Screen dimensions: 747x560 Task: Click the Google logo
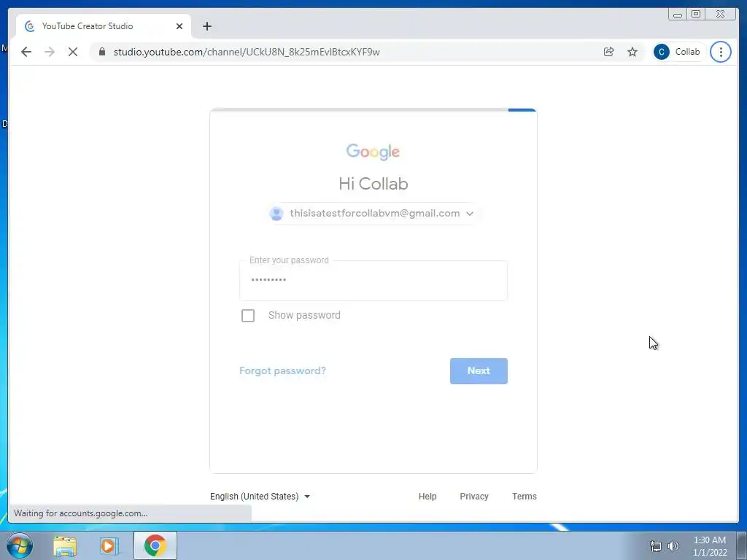(x=373, y=152)
